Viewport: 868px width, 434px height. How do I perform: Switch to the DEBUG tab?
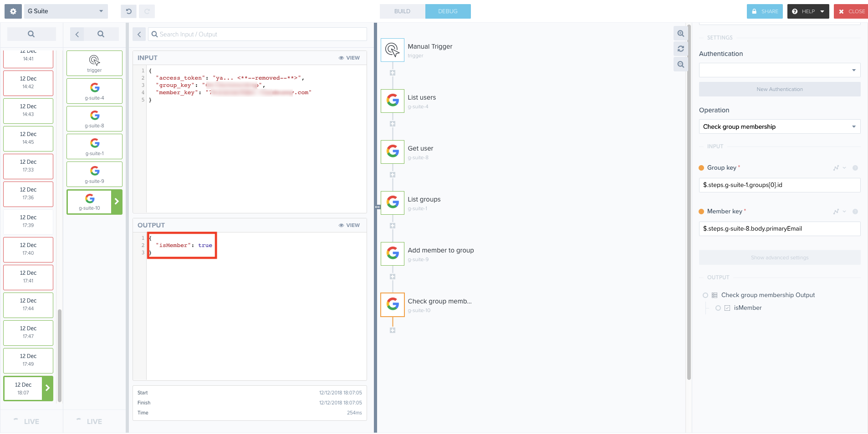pos(448,11)
